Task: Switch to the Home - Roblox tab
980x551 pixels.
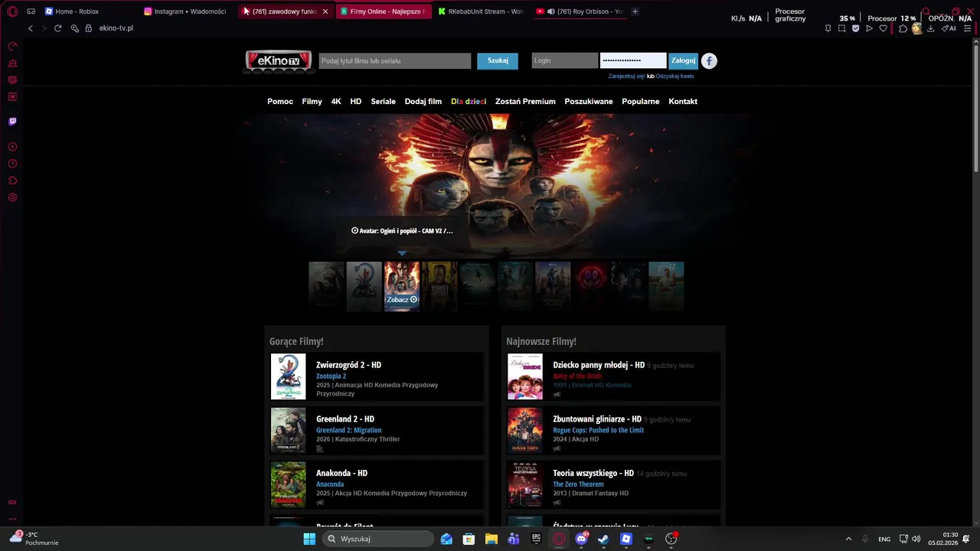Action: [x=77, y=11]
